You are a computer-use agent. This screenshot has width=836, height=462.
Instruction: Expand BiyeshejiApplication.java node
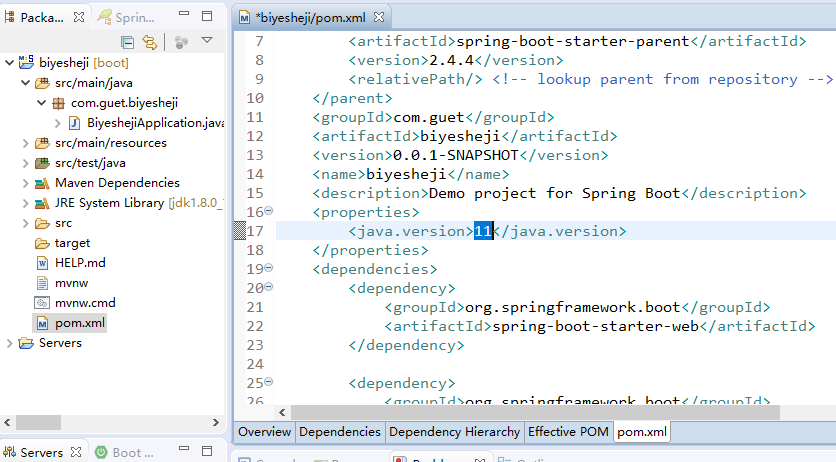click(58, 123)
